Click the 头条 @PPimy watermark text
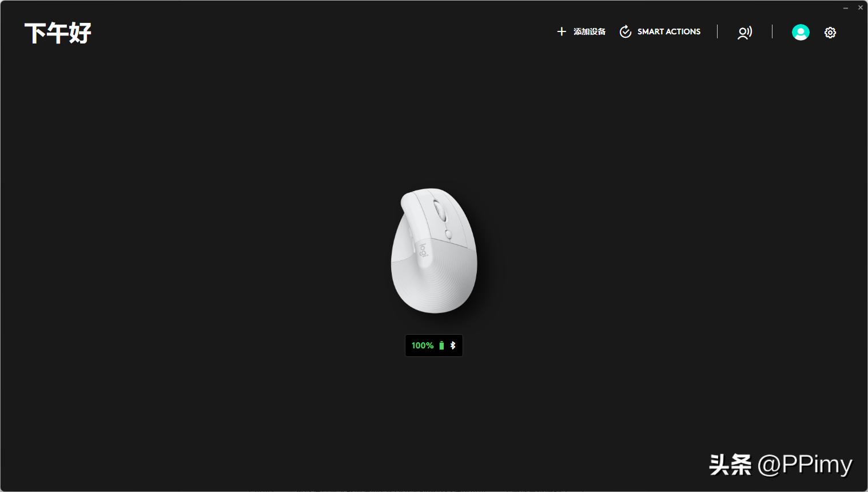The width and height of the screenshot is (868, 492). point(781,464)
